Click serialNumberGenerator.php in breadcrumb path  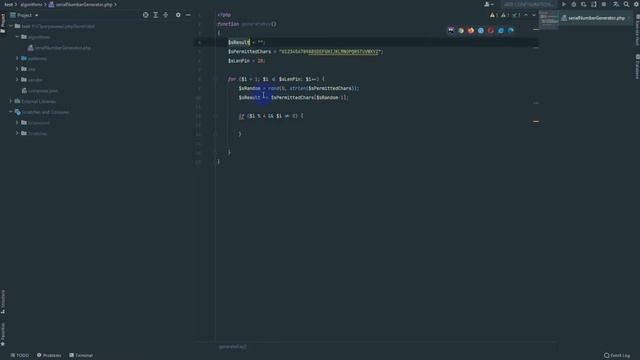(80, 4)
